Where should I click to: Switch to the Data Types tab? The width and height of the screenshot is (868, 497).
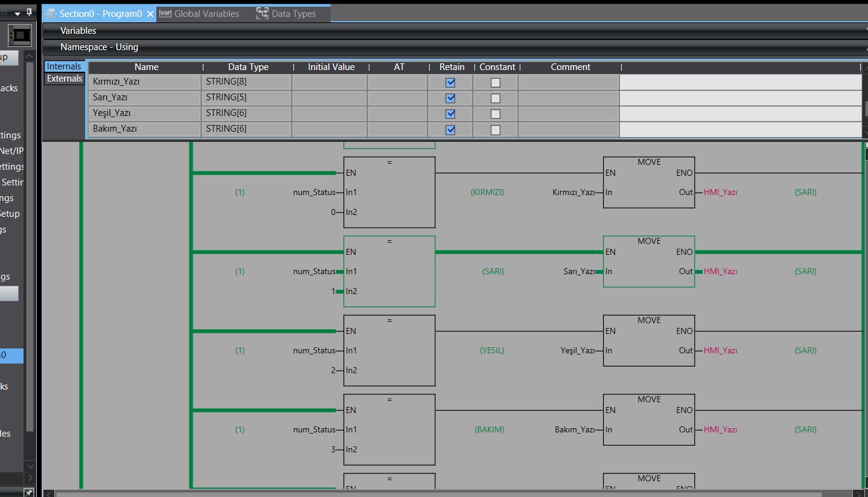[x=286, y=14]
